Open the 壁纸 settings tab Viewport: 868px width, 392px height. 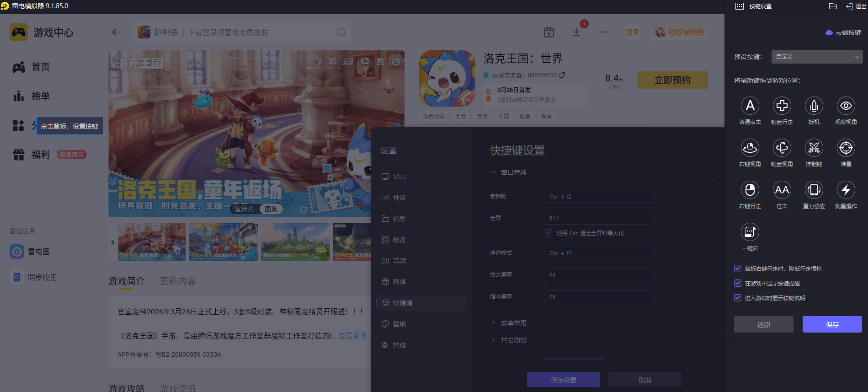[x=421, y=324]
